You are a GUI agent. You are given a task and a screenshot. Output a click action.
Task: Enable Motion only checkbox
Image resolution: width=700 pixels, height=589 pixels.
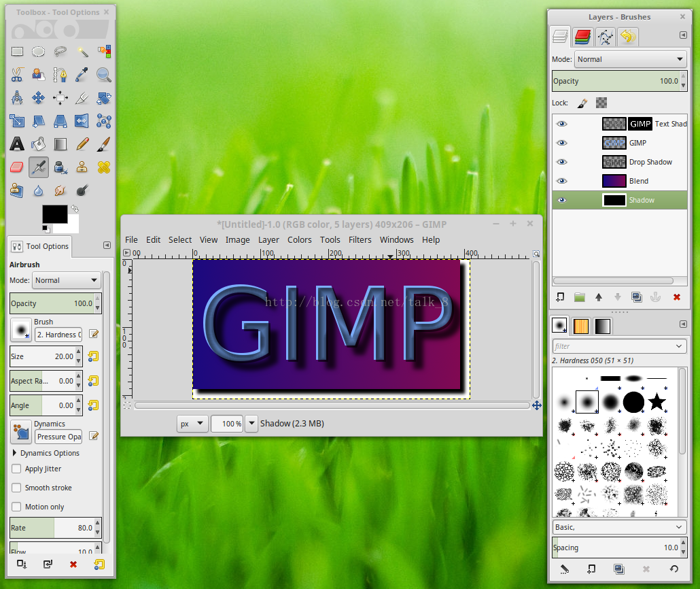tap(16, 507)
